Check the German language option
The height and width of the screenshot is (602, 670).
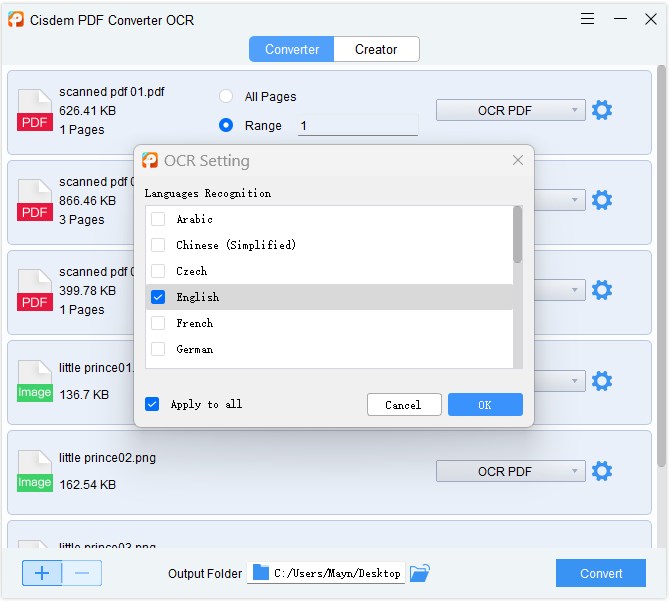158,349
